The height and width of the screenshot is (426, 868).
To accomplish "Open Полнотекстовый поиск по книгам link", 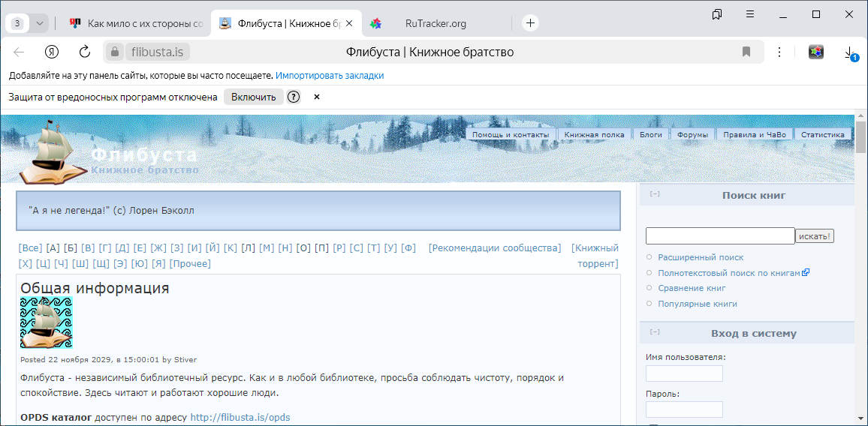I will (730, 273).
